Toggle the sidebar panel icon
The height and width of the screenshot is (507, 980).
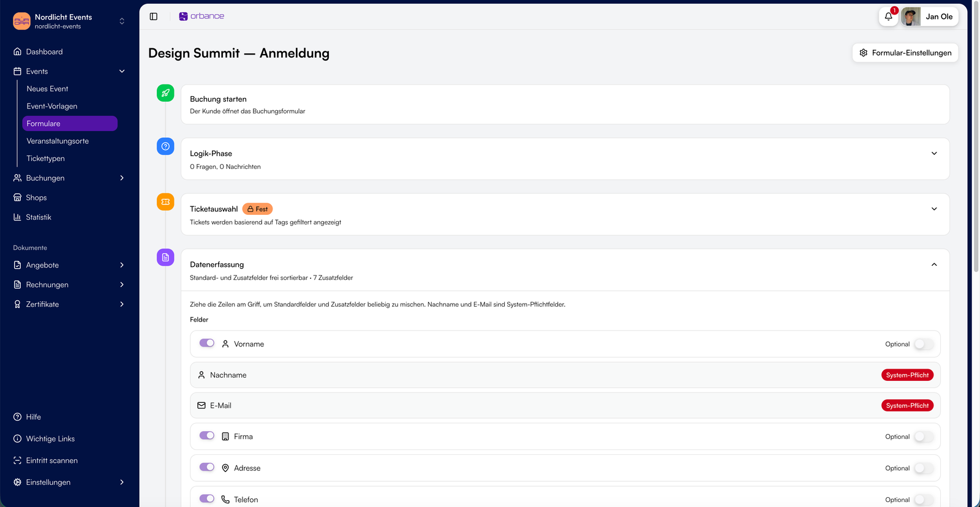pyautogui.click(x=154, y=17)
